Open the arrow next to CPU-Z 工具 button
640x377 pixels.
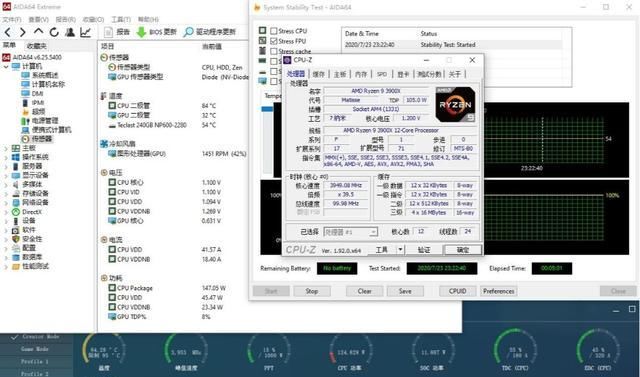400,250
